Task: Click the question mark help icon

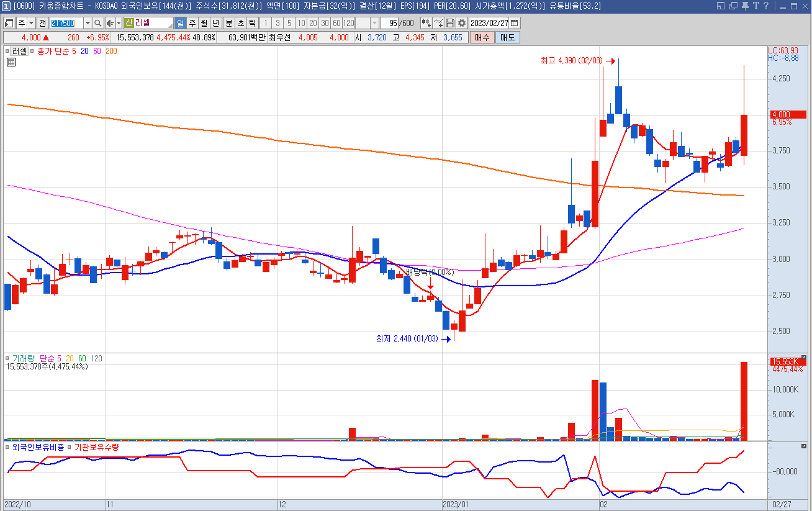Action: coord(766,6)
